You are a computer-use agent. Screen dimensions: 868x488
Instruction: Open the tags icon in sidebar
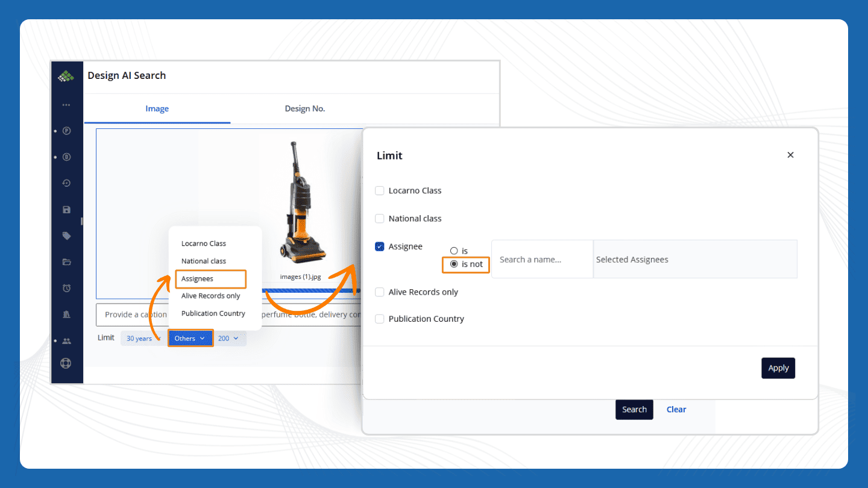[67, 236]
